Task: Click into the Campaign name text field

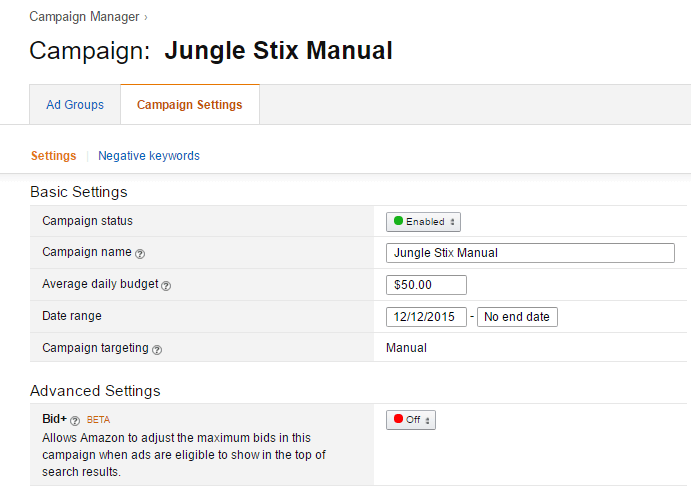Action: [530, 253]
